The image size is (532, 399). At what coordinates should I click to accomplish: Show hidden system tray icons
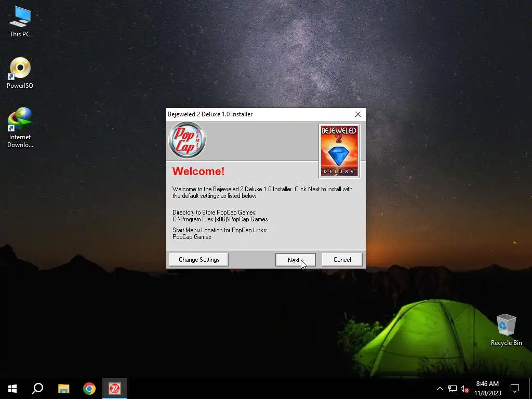[x=440, y=389]
